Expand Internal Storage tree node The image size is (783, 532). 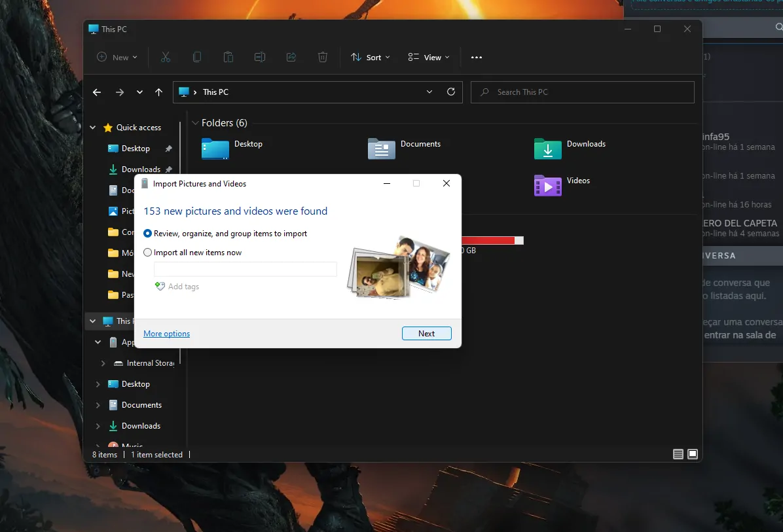pyautogui.click(x=103, y=363)
